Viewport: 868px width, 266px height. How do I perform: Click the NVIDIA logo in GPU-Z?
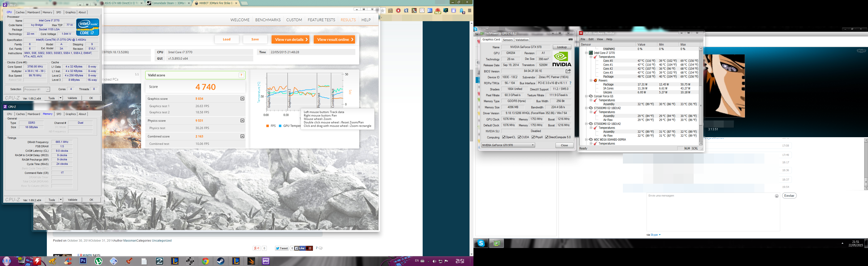click(562, 59)
